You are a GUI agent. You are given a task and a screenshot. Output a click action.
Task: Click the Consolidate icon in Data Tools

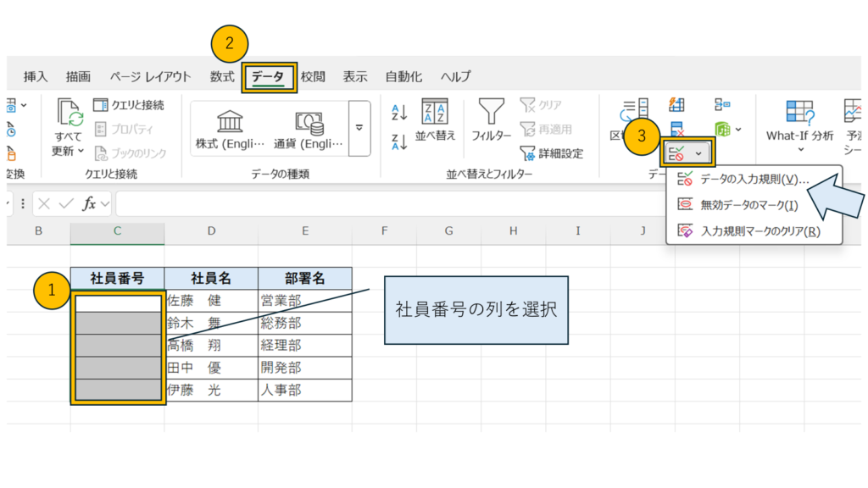point(722,104)
